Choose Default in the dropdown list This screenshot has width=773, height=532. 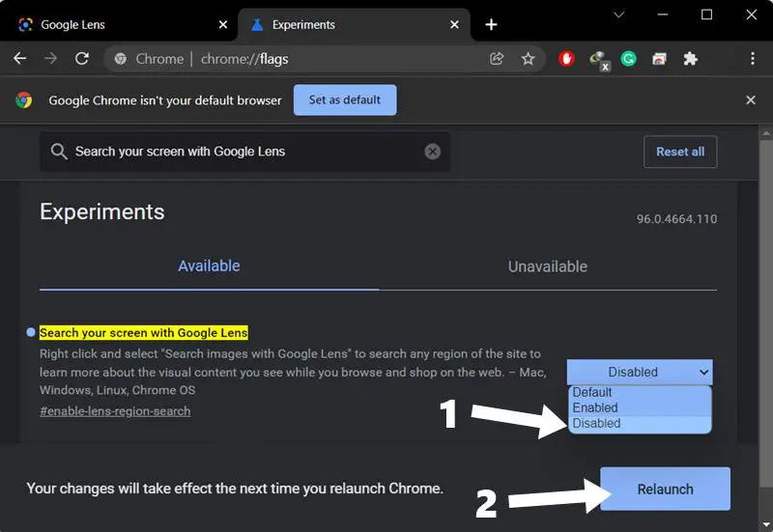(640, 392)
